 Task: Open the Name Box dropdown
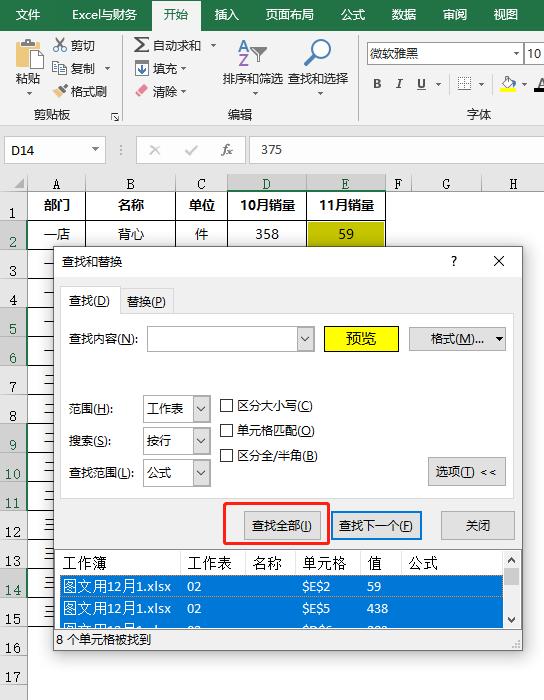coord(95,150)
